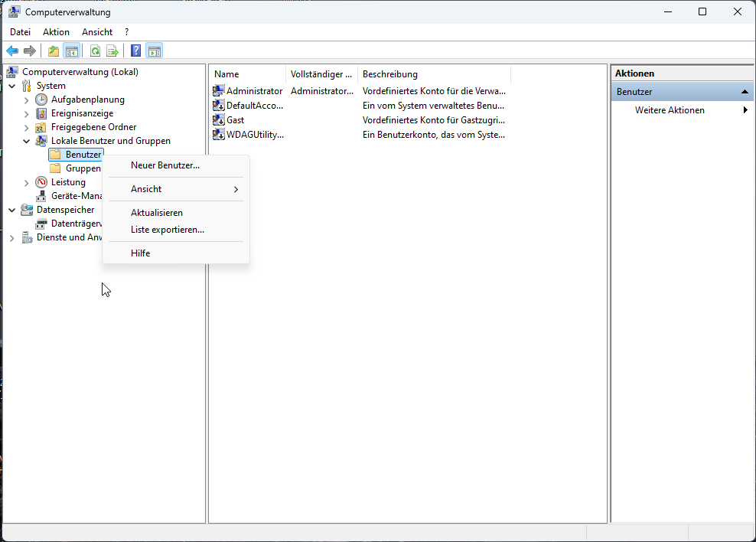
Task: Click the Lokale Benutzer und Gruppen icon
Action: tap(41, 141)
